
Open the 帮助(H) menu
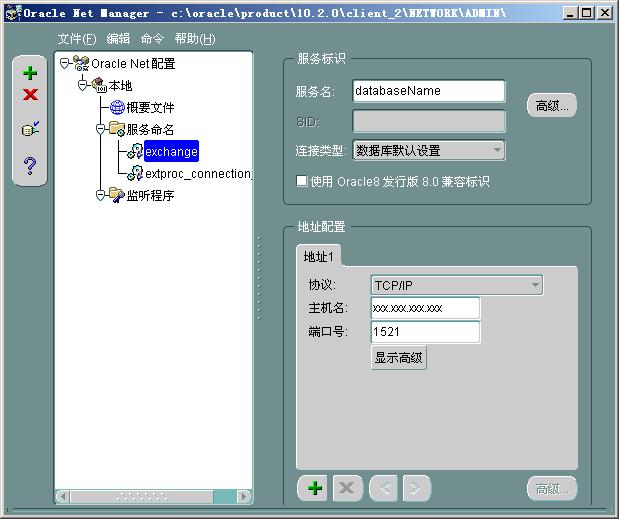(x=195, y=39)
